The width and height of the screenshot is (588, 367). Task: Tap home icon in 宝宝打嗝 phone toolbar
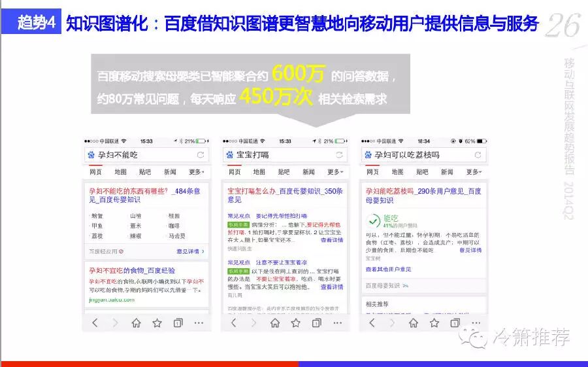click(275, 323)
